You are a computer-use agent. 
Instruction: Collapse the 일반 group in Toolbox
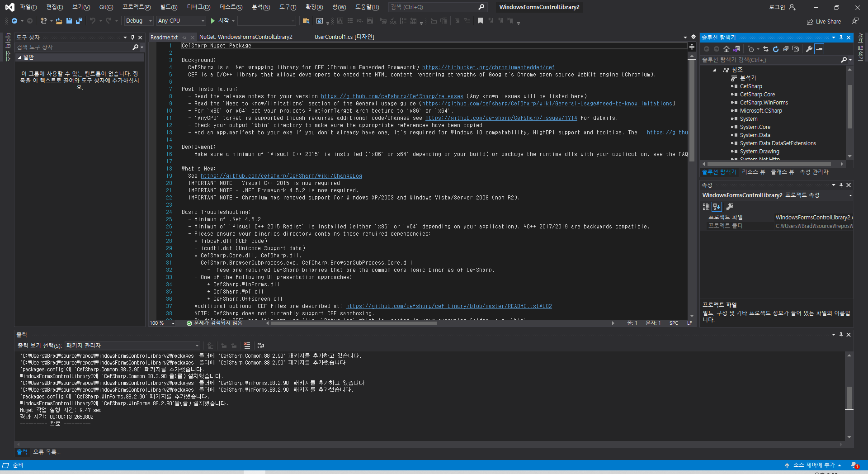coord(19,57)
